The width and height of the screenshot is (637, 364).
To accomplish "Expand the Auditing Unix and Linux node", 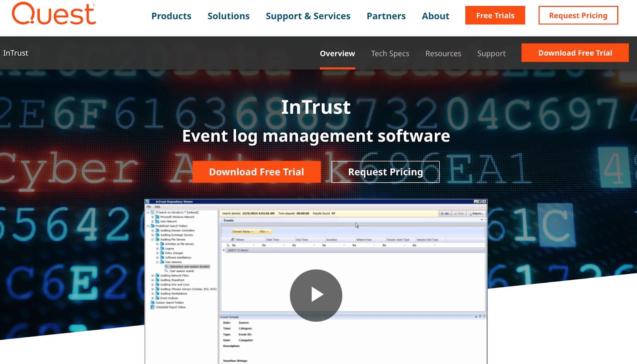I will coord(152,284).
